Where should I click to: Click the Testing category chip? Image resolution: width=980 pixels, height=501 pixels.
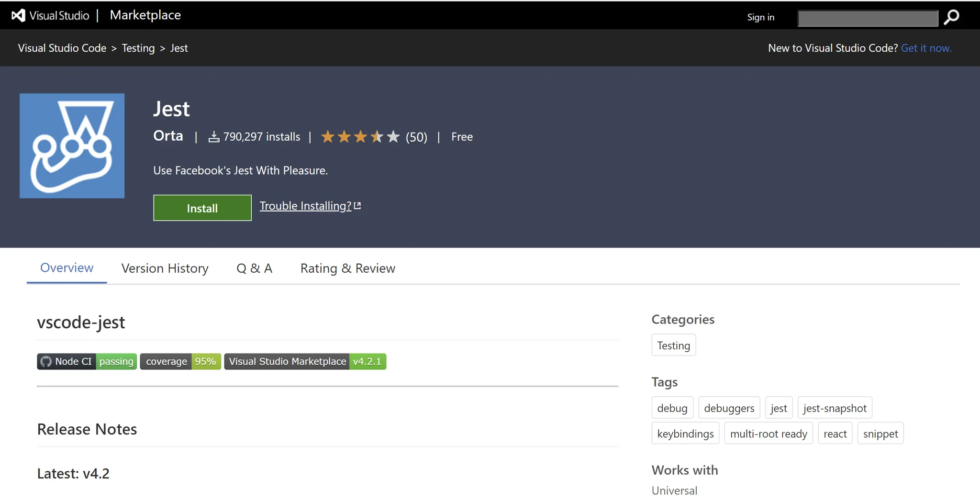(673, 345)
